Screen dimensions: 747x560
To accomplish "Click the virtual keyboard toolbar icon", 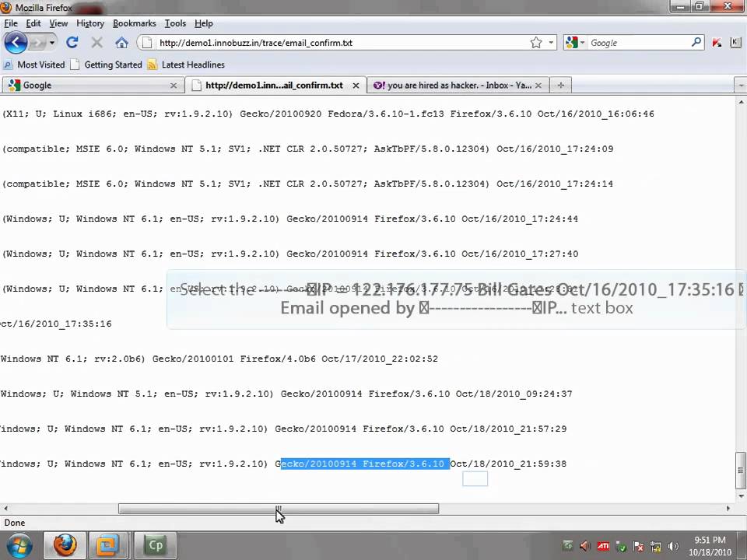I will 735,42.
